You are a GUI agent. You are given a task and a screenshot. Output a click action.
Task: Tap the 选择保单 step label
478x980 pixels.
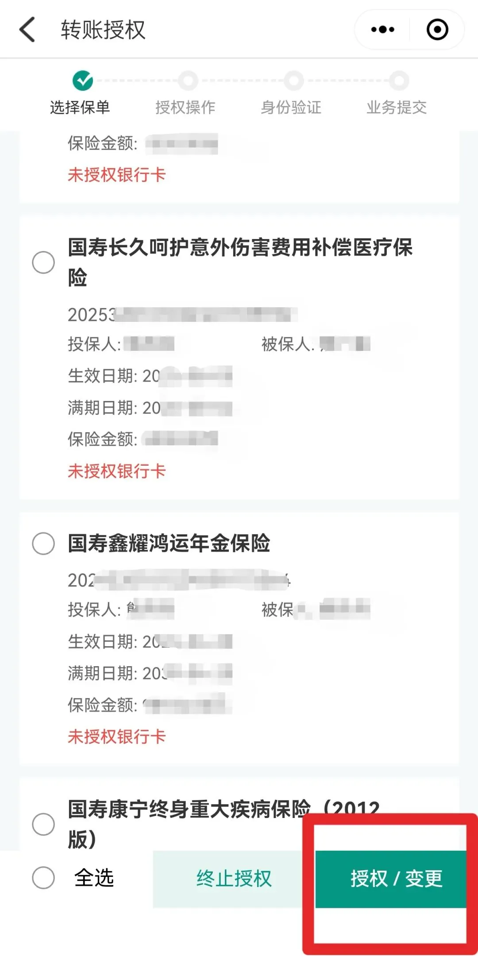80,107
